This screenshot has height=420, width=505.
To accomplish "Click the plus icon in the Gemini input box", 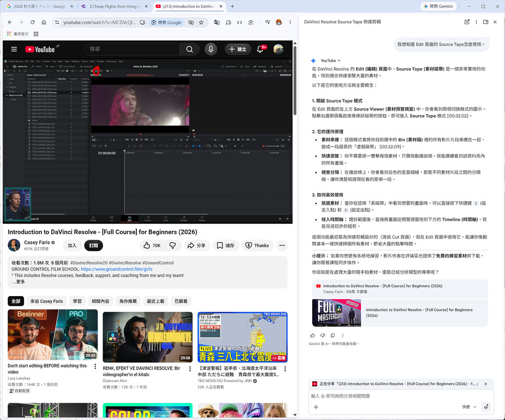I will 316,407.
